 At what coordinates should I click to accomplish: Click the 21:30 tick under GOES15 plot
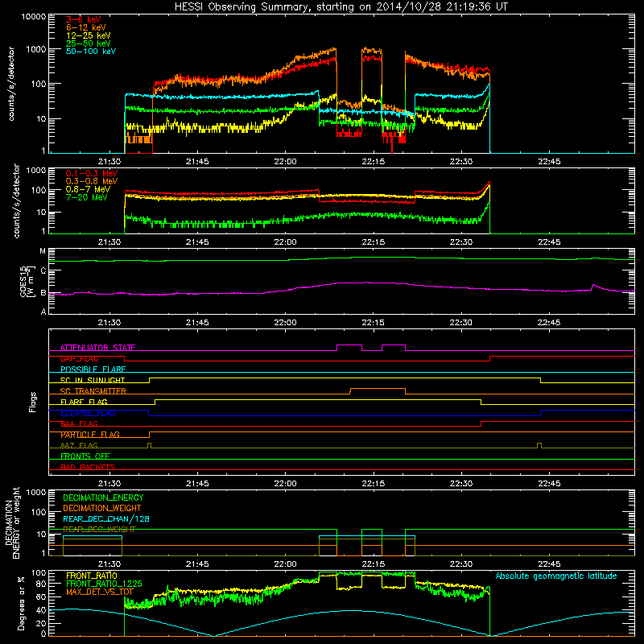109,323
